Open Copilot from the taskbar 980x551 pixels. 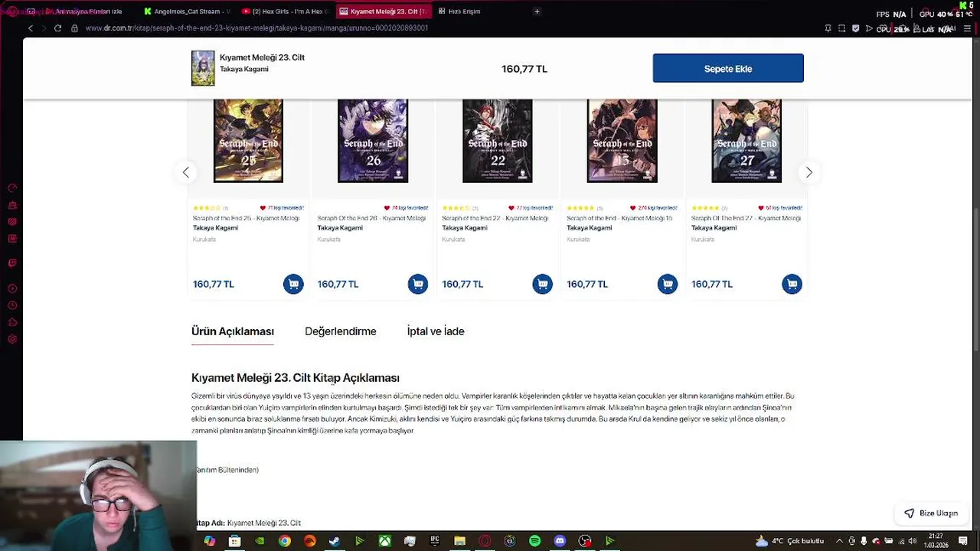209,541
